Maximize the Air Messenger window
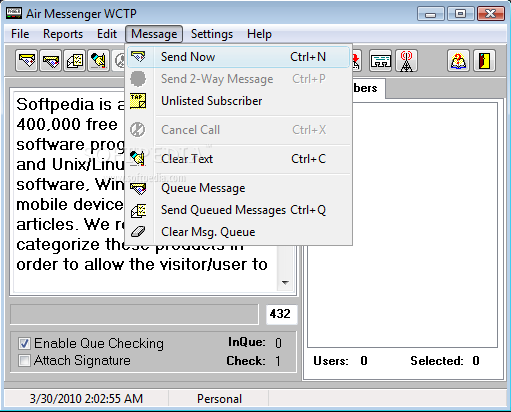This screenshot has height=412, width=511. tap(461, 14)
